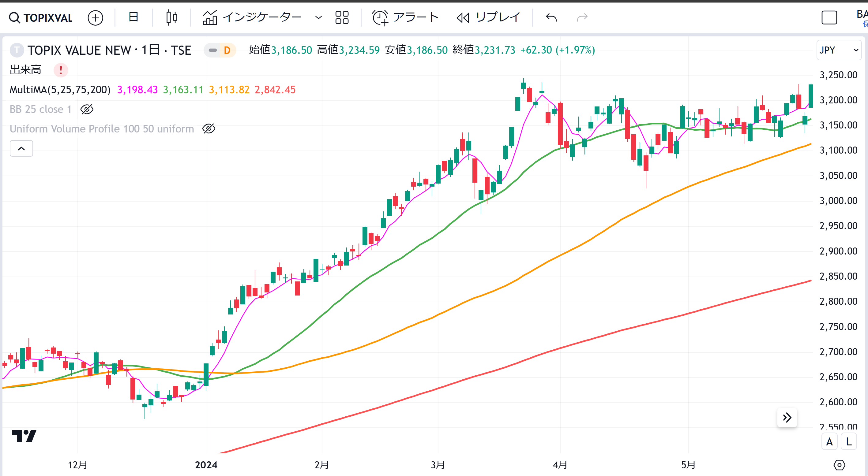Open chart settings hexagon gear icon

coord(839,465)
